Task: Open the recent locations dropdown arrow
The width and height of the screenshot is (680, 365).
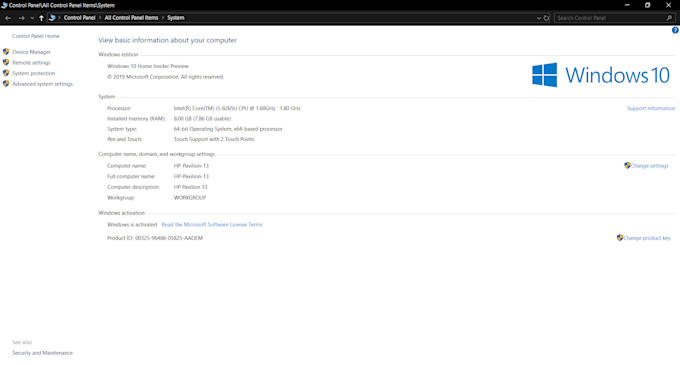Action: point(32,18)
